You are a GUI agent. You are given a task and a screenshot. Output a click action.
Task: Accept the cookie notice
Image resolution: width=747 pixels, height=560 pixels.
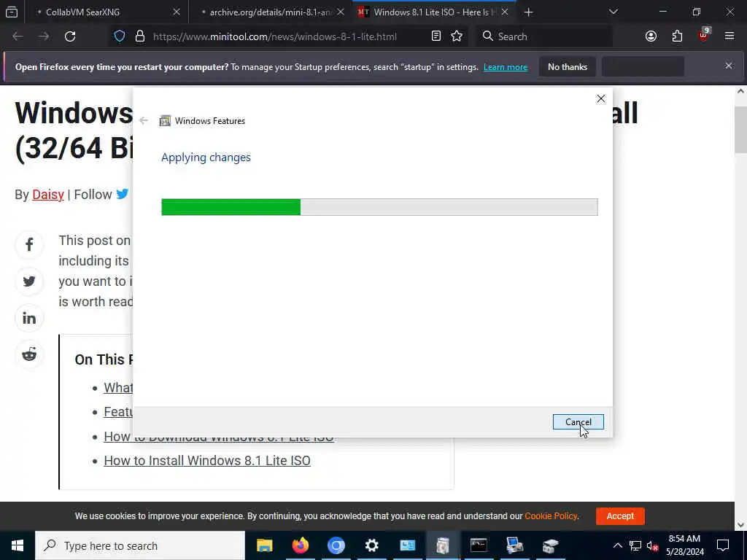coord(620,516)
